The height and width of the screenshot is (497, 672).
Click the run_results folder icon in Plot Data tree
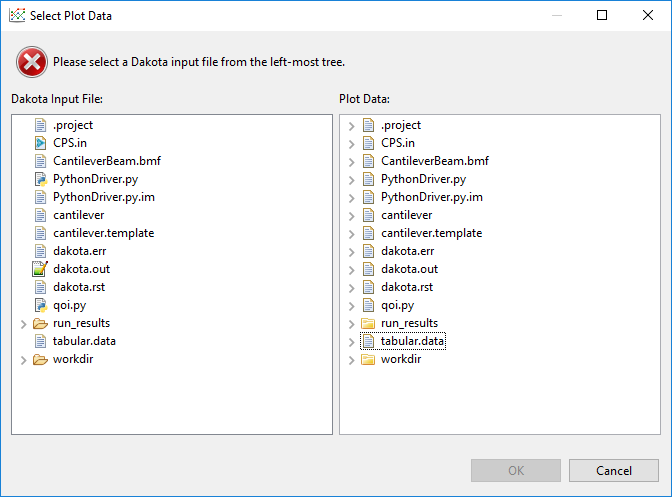coord(368,323)
